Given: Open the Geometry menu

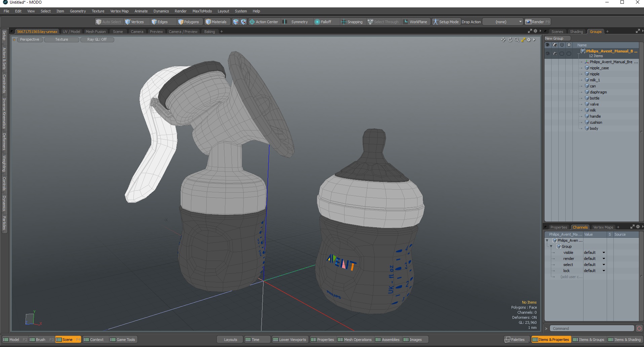Looking at the screenshot, I should pyautogui.click(x=78, y=11).
